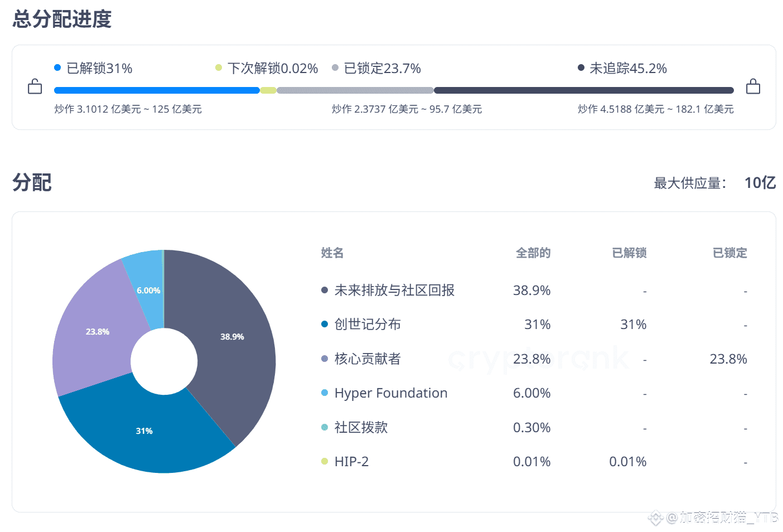Click the gray locked progress bar segment
The width and height of the screenshot is (783, 532).
(x=355, y=90)
